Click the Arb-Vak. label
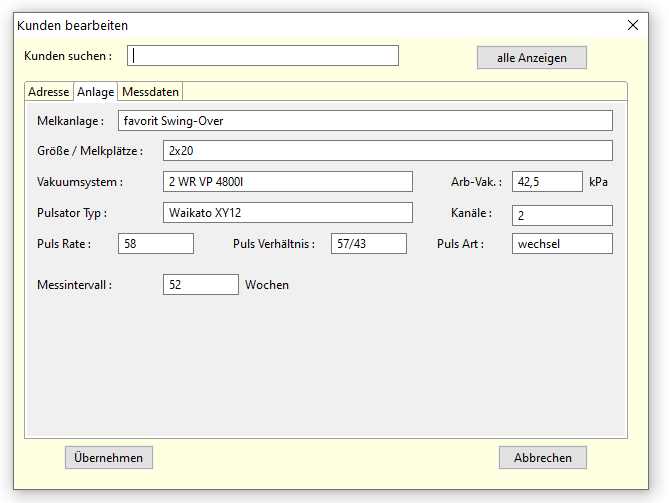The image size is (669, 503). click(476, 182)
